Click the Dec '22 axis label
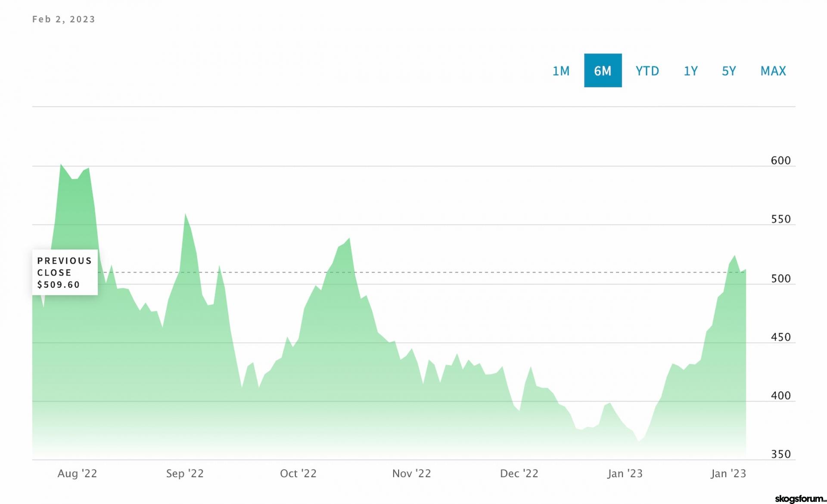 pyautogui.click(x=519, y=473)
